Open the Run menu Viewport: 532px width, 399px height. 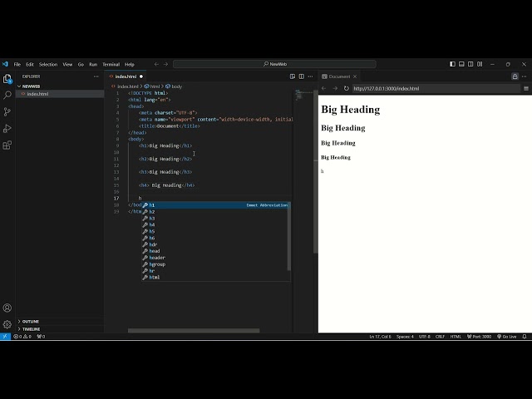pyautogui.click(x=93, y=64)
